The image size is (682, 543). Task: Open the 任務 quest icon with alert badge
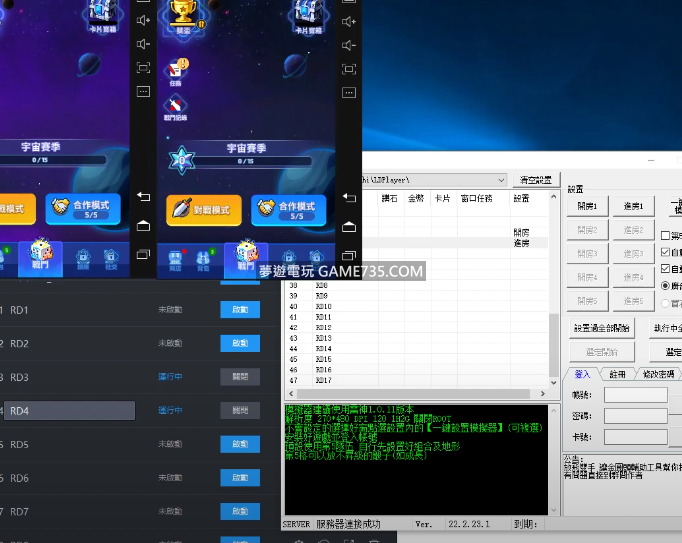point(176,69)
